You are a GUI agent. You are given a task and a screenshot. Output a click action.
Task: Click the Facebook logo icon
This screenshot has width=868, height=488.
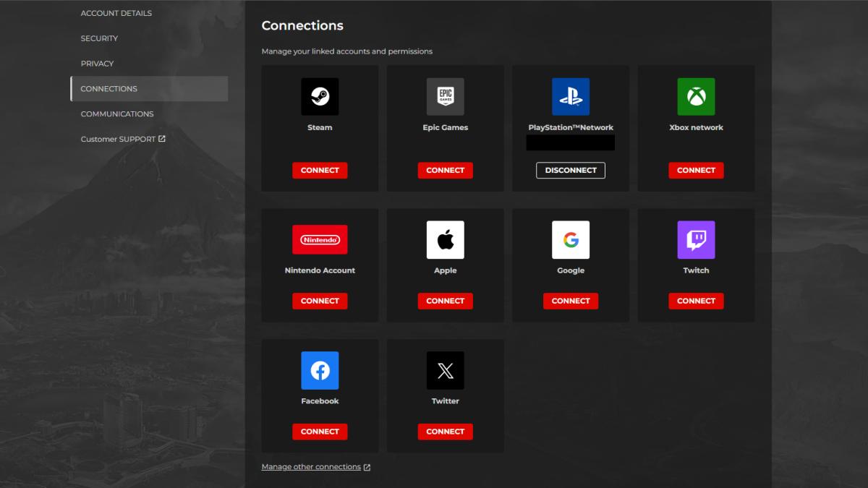tap(320, 371)
